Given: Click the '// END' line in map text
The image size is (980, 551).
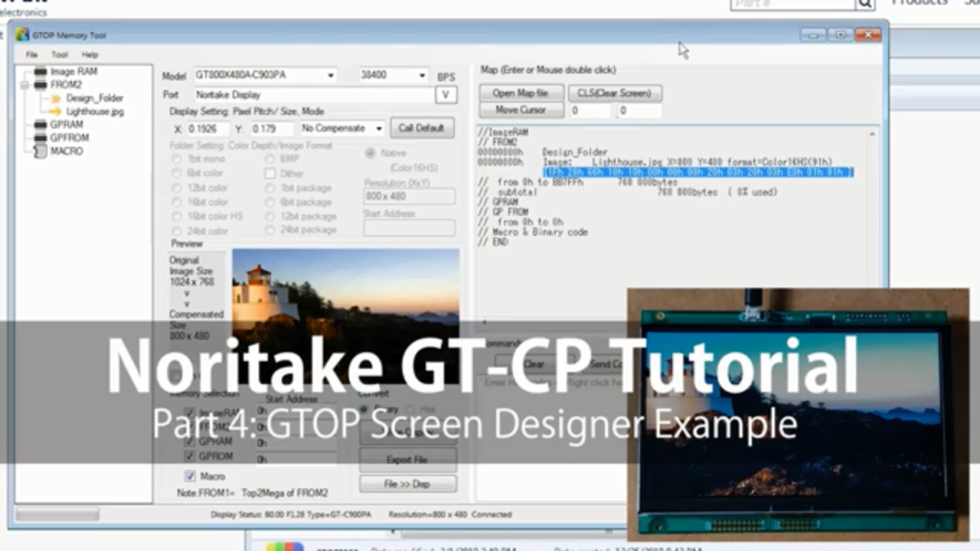Looking at the screenshot, I should 493,242.
